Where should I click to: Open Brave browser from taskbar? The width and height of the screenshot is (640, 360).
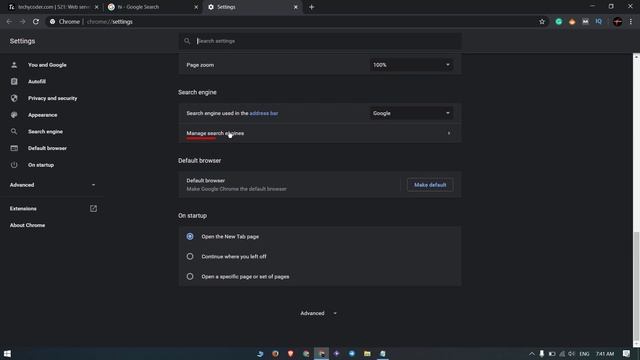pos(290,353)
